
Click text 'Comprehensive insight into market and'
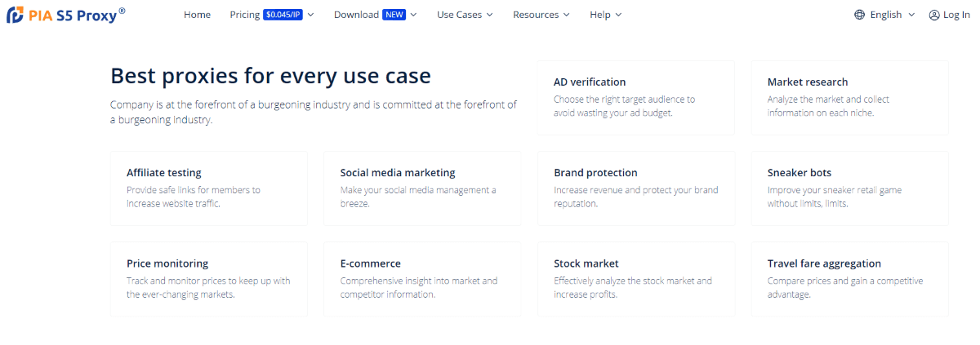(419, 281)
